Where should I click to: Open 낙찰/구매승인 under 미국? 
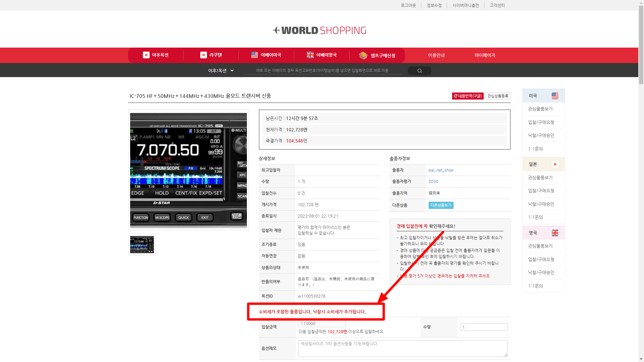tap(541, 135)
